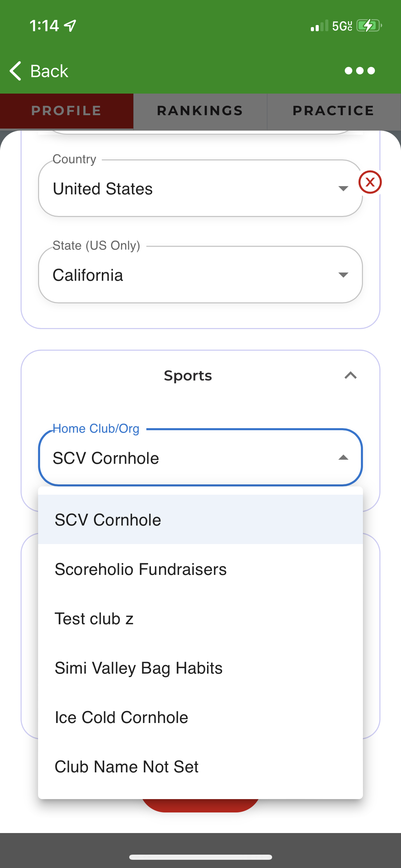Open the California state dropdown

tap(200, 275)
